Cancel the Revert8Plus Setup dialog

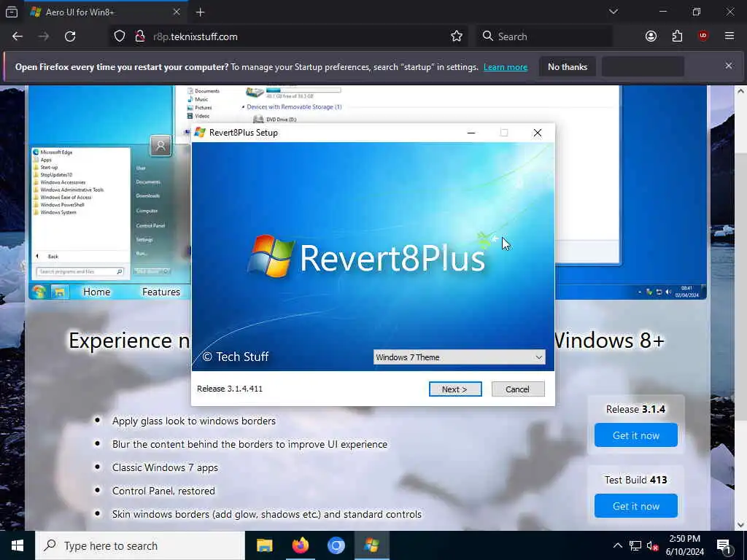517,389
